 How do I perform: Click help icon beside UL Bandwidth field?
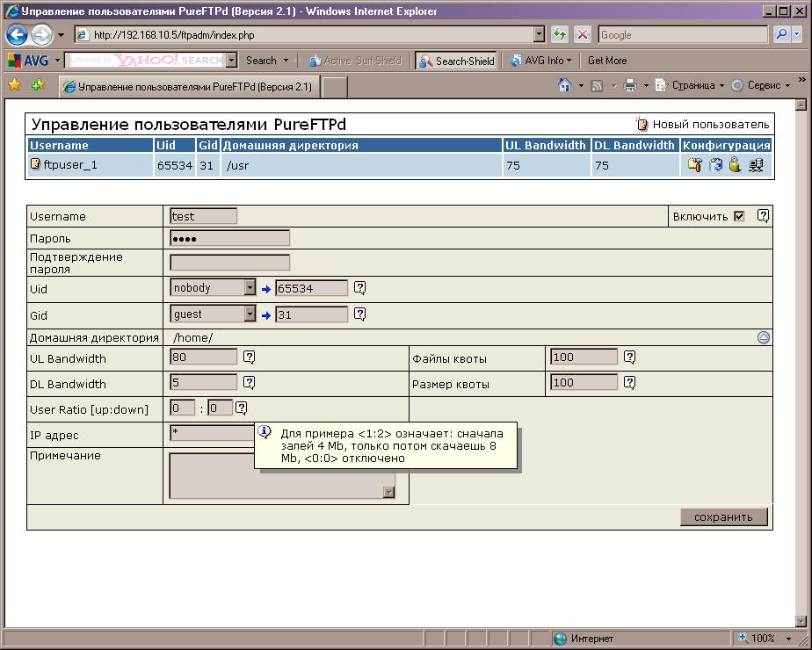coord(249,357)
